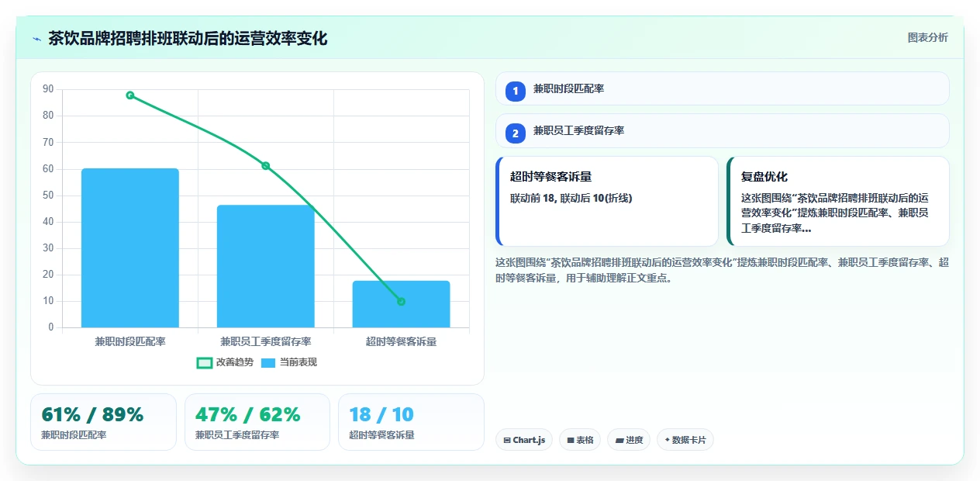Screen dimensions: 980x481
Task: Toggle 当前表现 legend swatch
Action: tap(268, 362)
